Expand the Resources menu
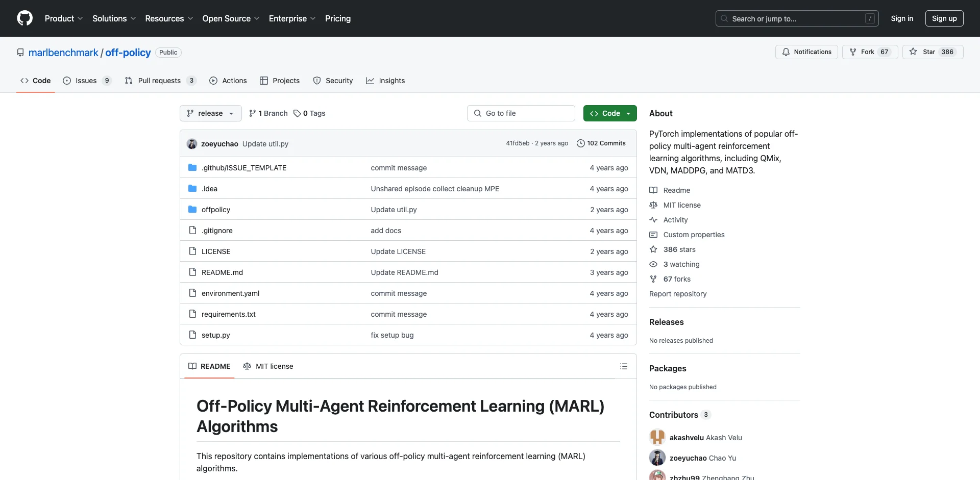The height and width of the screenshot is (480, 980). (x=169, y=18)
